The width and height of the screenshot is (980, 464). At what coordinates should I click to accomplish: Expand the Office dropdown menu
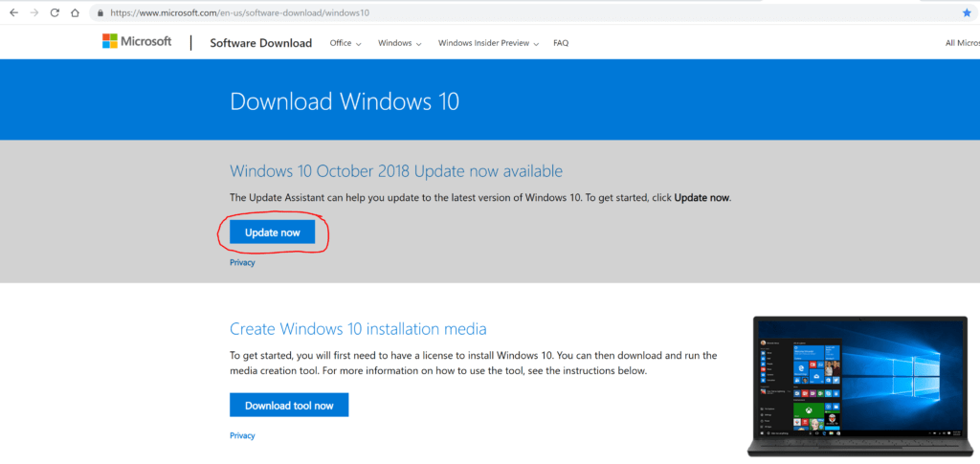(x=345, y=43)
